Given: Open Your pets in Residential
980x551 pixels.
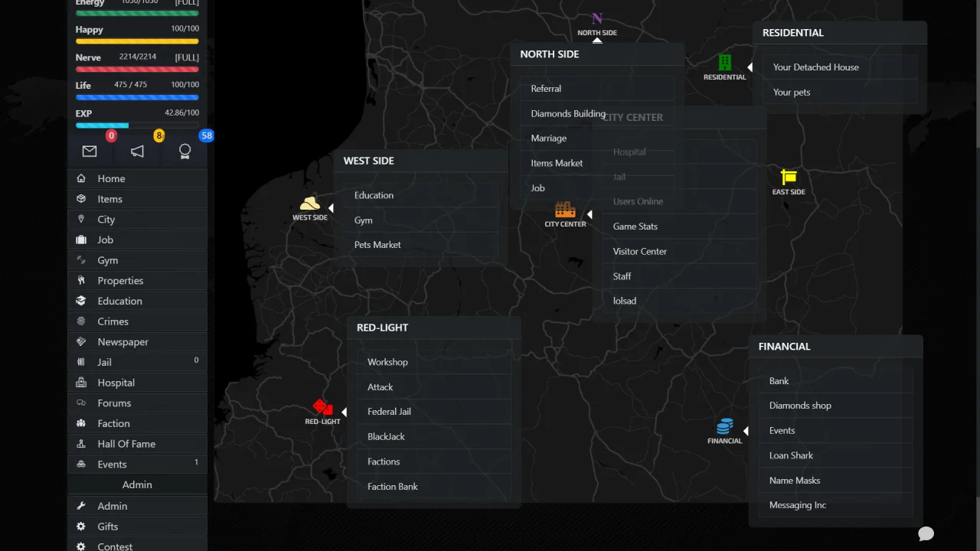Looking at the screenshot, I should click(840, 92).
